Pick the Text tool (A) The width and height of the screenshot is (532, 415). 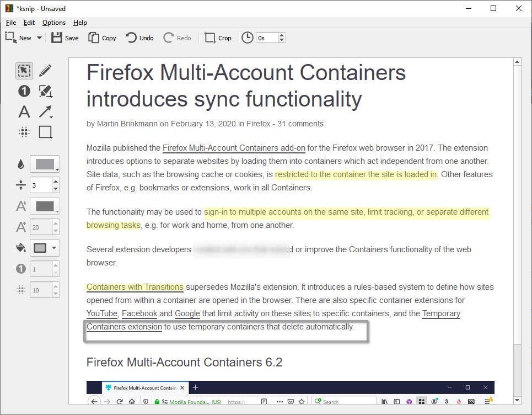(x=24, y=111)
